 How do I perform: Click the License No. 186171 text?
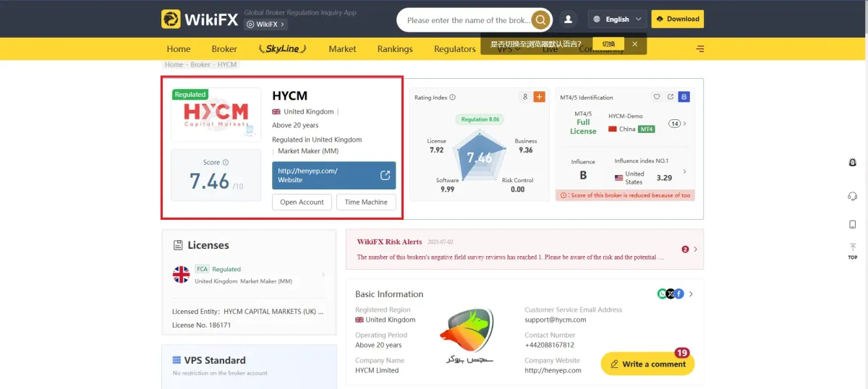coord(202,325)
